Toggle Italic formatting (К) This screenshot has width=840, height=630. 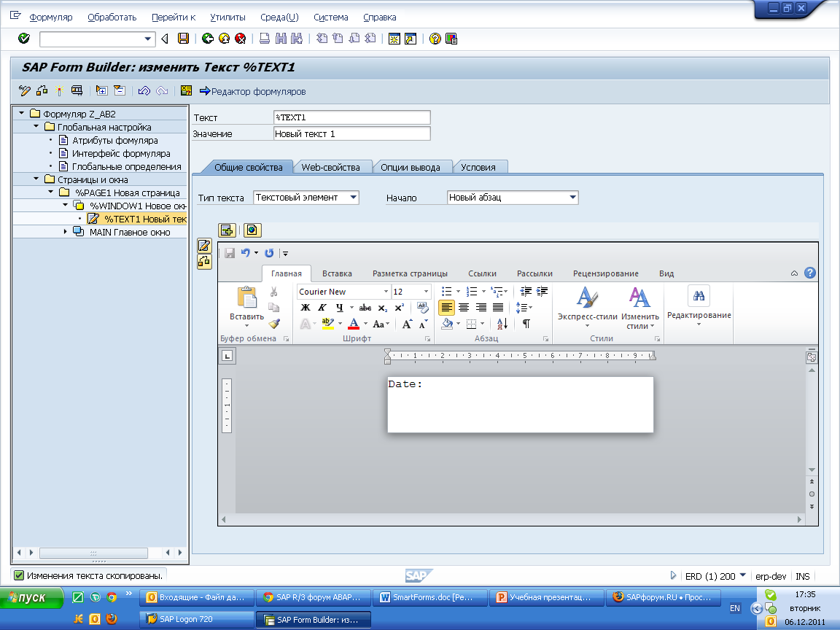(x=322, y=308)
